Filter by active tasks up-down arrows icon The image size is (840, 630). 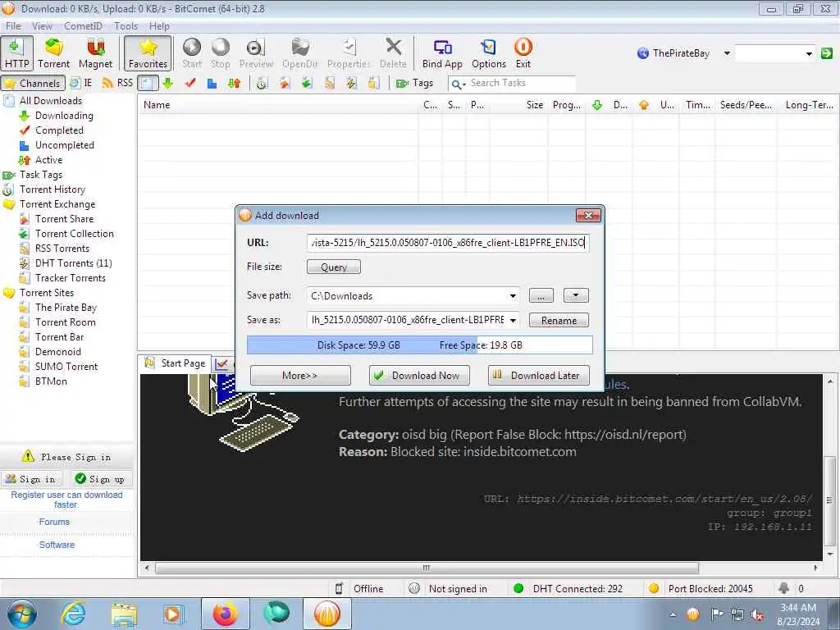coord(234,83)
